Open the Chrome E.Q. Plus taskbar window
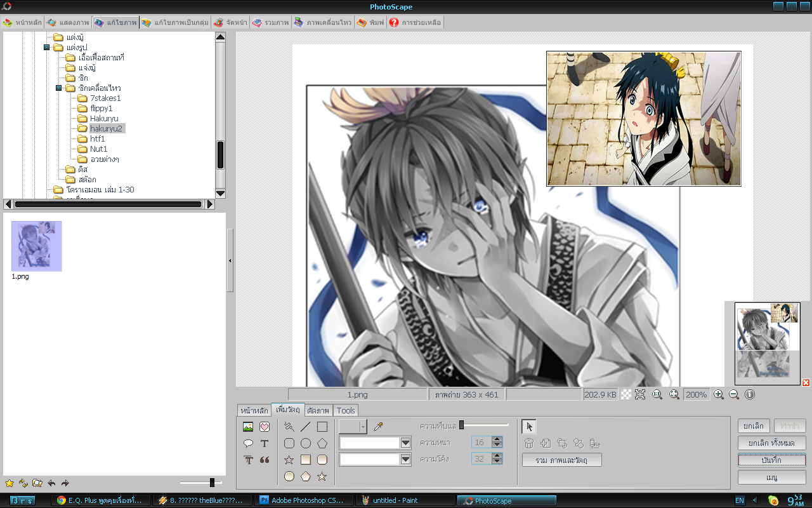812x508 pixels. click(101, 500)
